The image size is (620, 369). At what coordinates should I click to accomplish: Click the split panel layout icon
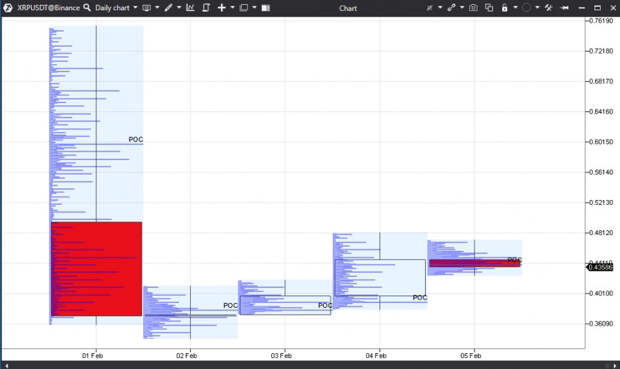(266, 8)
